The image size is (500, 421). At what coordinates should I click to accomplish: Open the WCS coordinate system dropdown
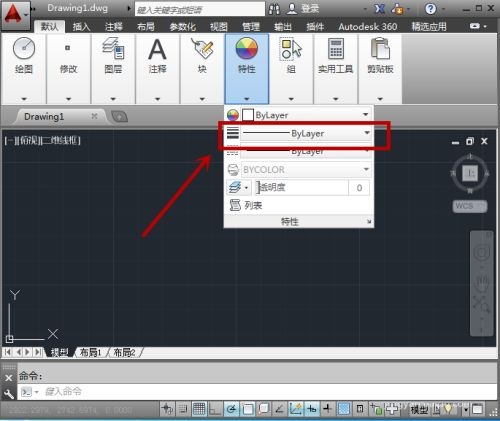click(x=470, y=206)
